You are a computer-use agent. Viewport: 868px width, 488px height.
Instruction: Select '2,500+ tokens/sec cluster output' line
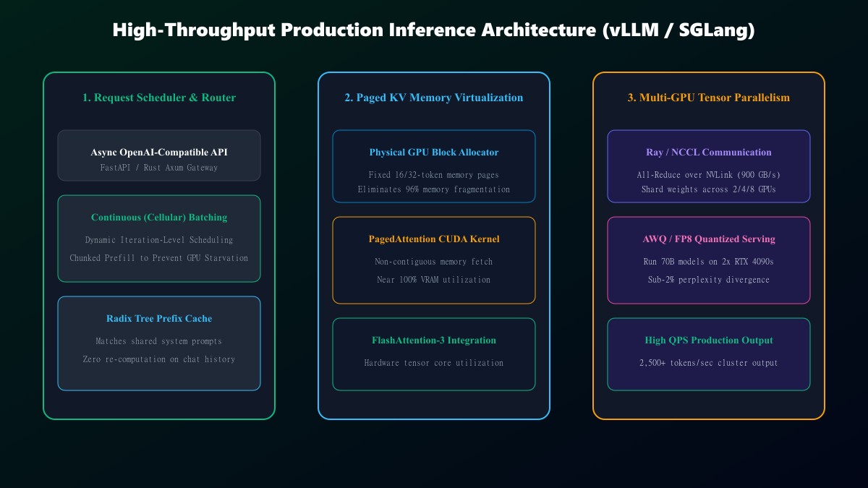tap(709, 363)
